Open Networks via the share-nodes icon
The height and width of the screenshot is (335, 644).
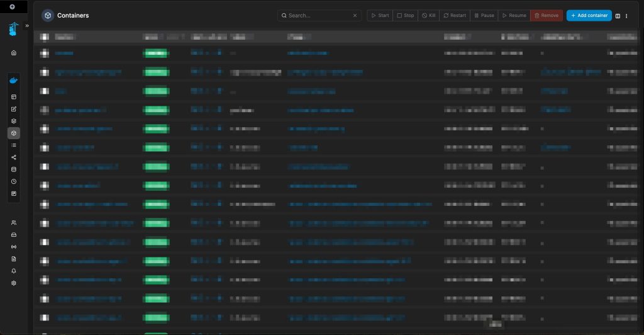[x=14, y=157]
